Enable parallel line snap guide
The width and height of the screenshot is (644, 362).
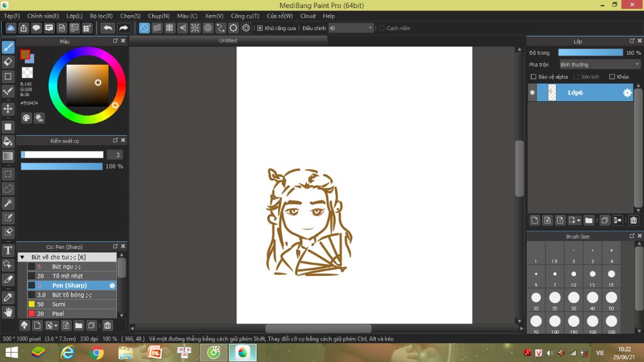point(157,28)
